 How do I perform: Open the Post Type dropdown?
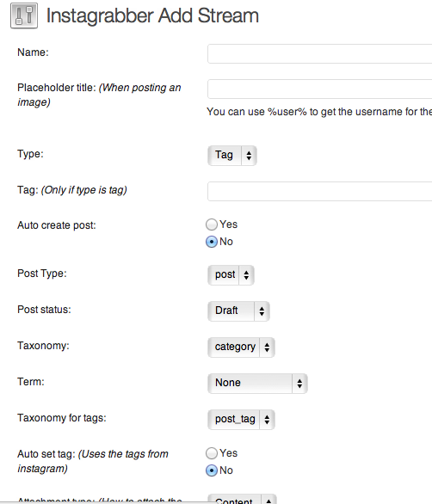pyautogui.click(x=231, y=275)
